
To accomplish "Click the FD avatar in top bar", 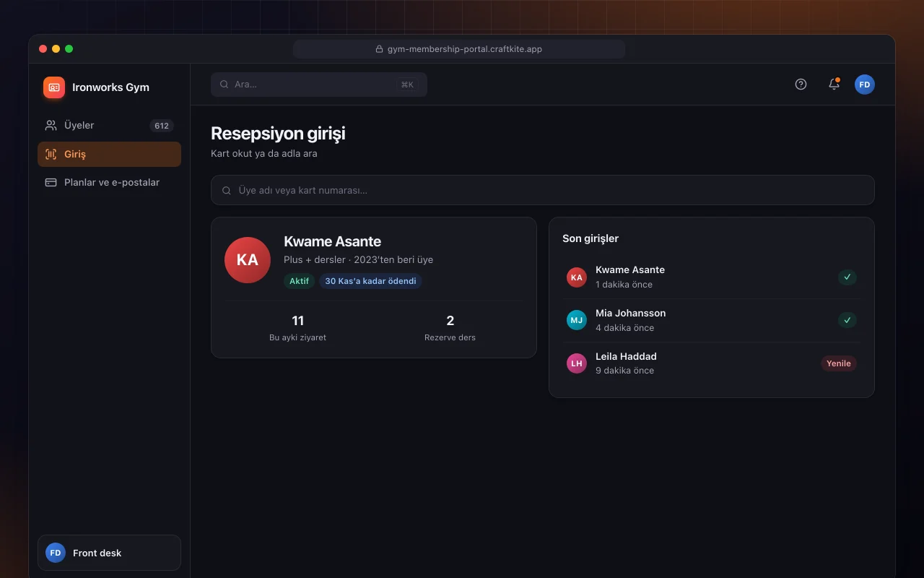I will tap(865, 85).
